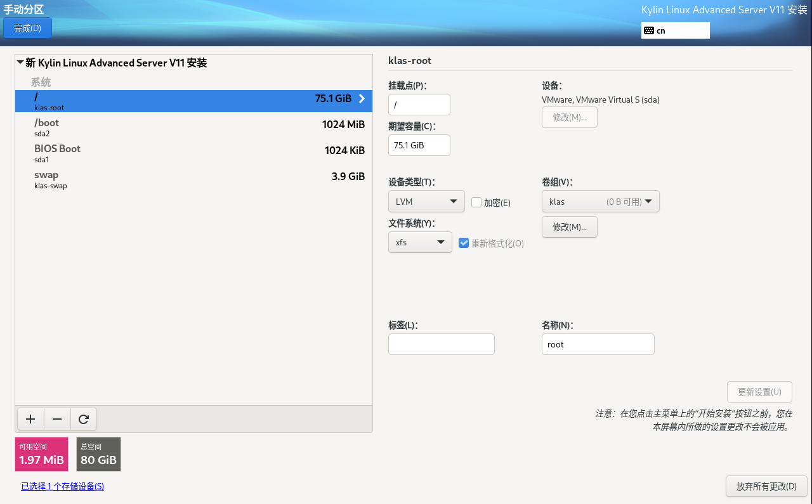Screen dimensions: 812x504
Task: Click the 放弃所有更改(D) button
Action: click(x=766, y=486)
